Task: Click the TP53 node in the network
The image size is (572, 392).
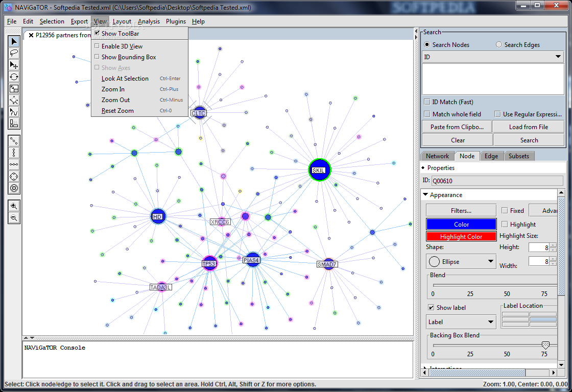Action: (209, 263)
